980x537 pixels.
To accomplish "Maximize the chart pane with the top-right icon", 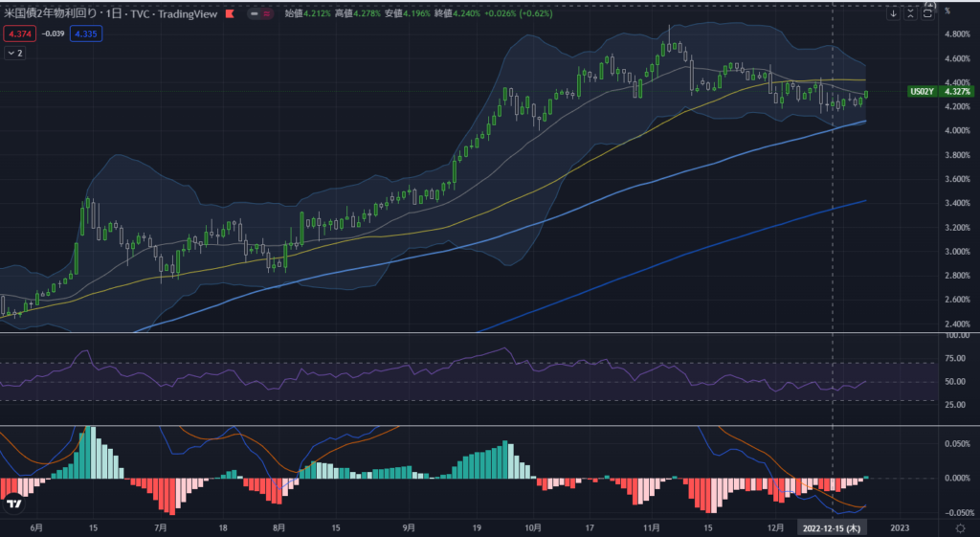I will [x=930, y=13].
